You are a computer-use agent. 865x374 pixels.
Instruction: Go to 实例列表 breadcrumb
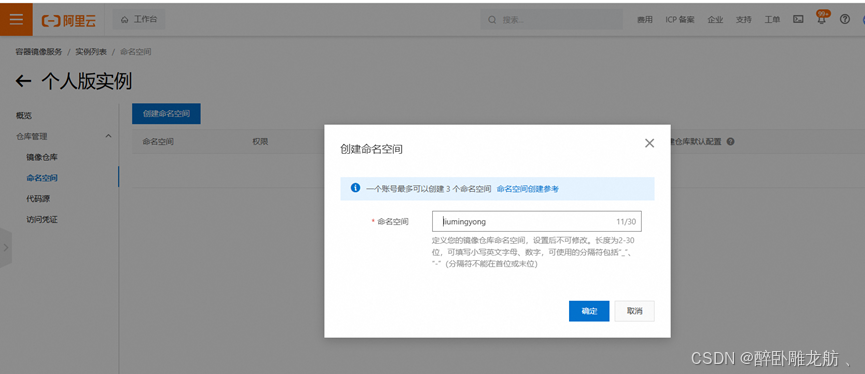91,52
